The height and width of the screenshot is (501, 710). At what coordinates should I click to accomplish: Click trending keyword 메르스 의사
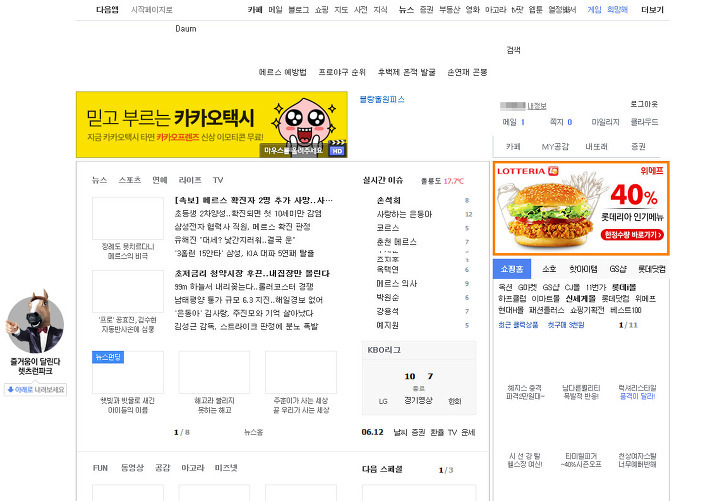pos(397,284)
